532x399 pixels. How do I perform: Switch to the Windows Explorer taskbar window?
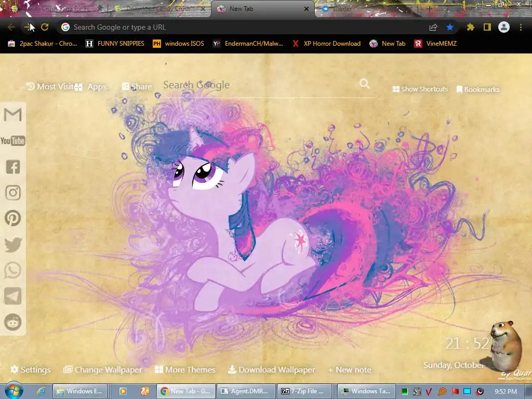[x=80, y=391]
